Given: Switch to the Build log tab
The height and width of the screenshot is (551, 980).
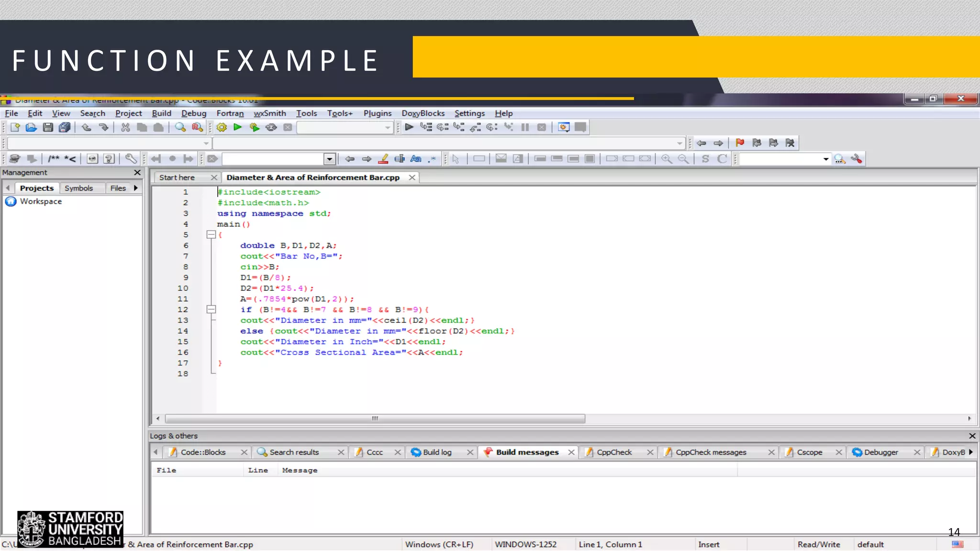Looking at the screenshot, I should [x=436, y=452].
